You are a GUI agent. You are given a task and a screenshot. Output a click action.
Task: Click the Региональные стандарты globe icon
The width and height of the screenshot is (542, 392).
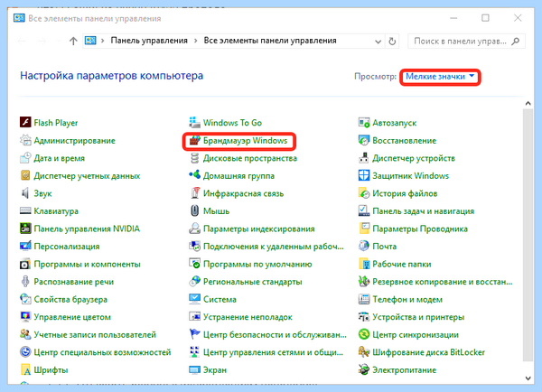point(194,282)
